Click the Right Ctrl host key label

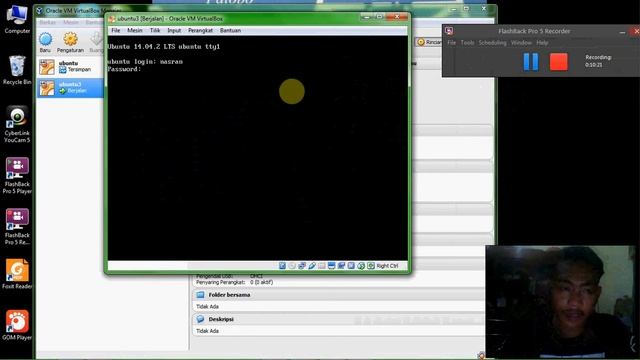click(387, 266)
